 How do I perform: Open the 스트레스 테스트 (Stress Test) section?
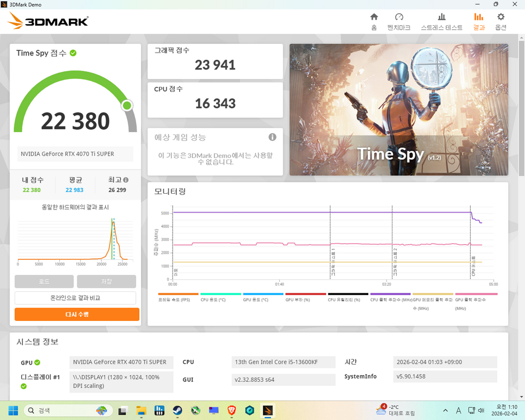coord(442,21)
